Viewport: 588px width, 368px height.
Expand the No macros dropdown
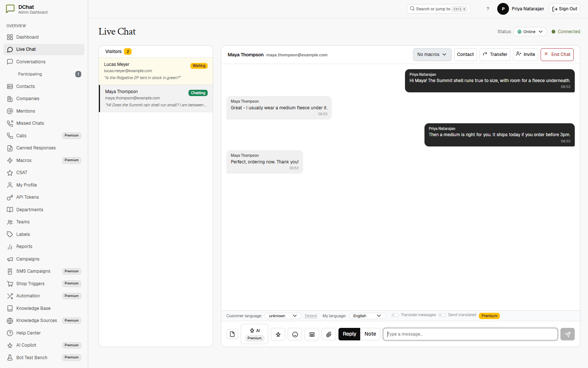tap(432, 54)
